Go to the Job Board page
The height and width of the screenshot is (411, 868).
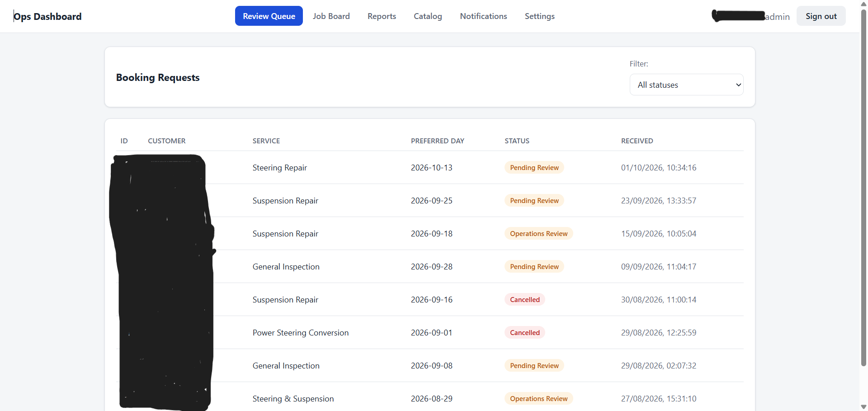331,16
